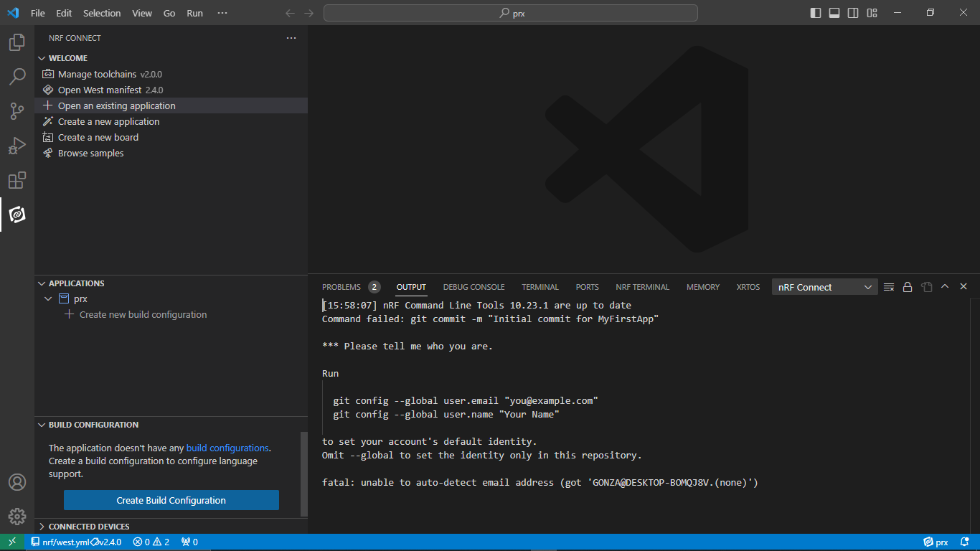Open the View menu
The height and width of the screenshot is (551, 980).
click(x=142, y=13)
